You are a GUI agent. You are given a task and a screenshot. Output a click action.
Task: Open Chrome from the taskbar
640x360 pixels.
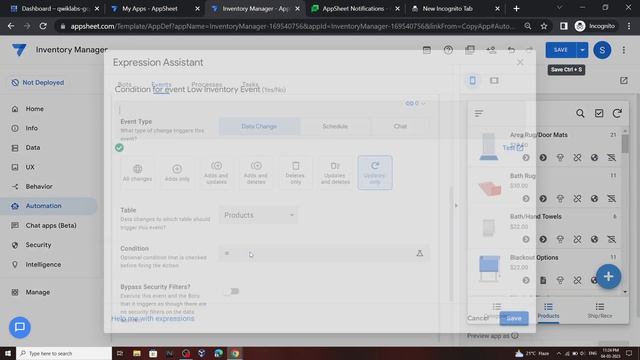point(235,353)
